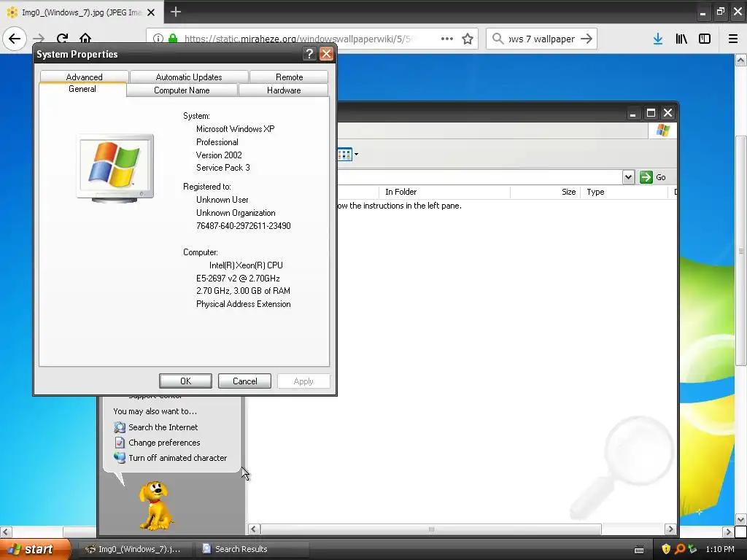Open the Remote tab
747x560 pixels.
coord(289,77)
